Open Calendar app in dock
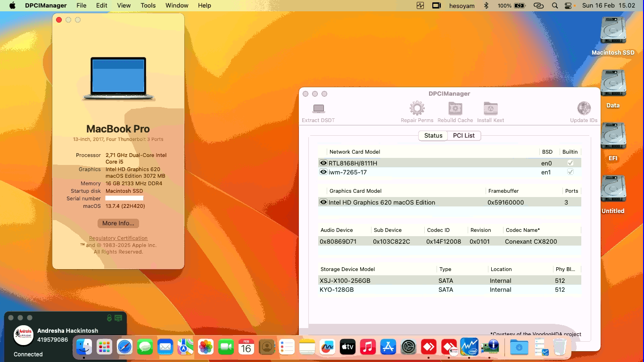The width and height of the screenshot is (644, 362). [246, 347]
